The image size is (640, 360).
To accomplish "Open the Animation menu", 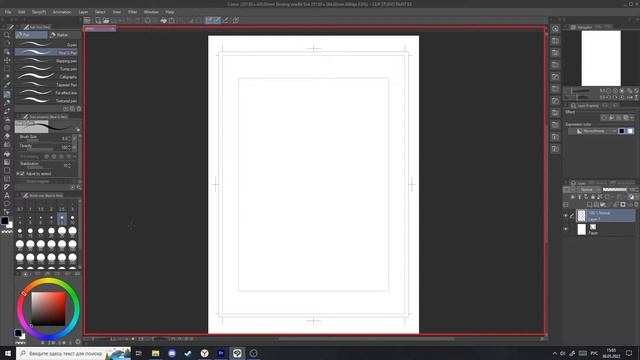I will [62, 12].
